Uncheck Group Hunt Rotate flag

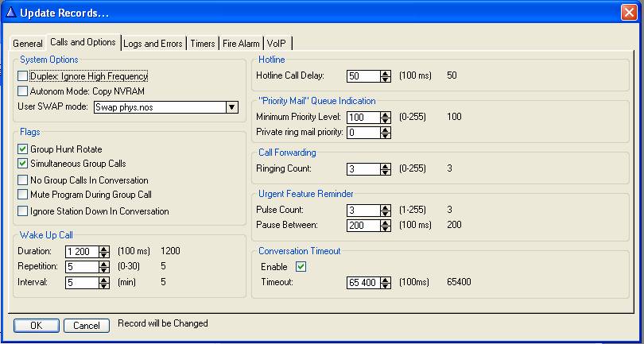23,149
